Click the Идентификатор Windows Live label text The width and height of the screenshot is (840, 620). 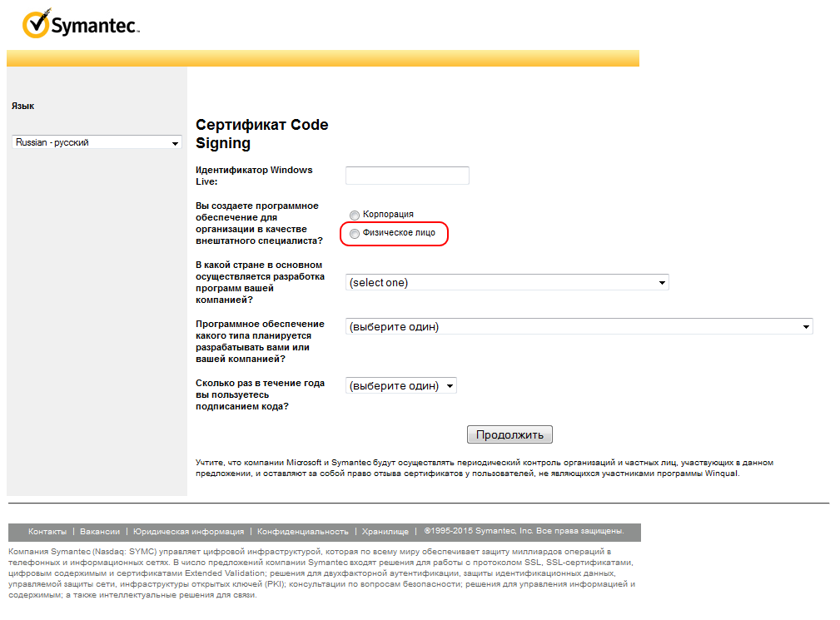tap(253, 176)
